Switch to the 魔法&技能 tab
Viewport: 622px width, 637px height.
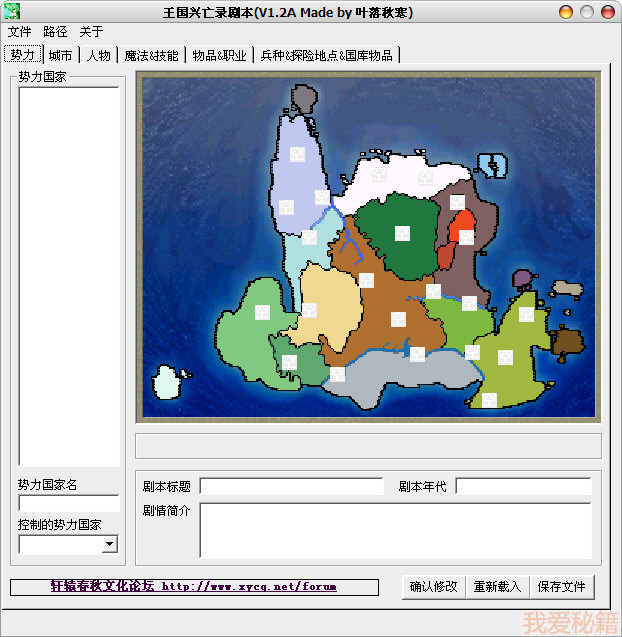(x=151, y=55)
